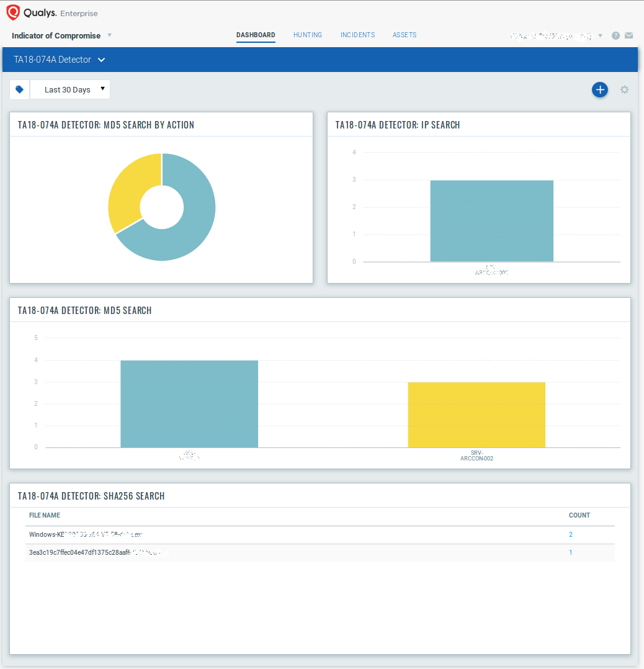Screen dimensions: 644x669
Task: Select the Dashboard tab
Action: pos(256,35)
